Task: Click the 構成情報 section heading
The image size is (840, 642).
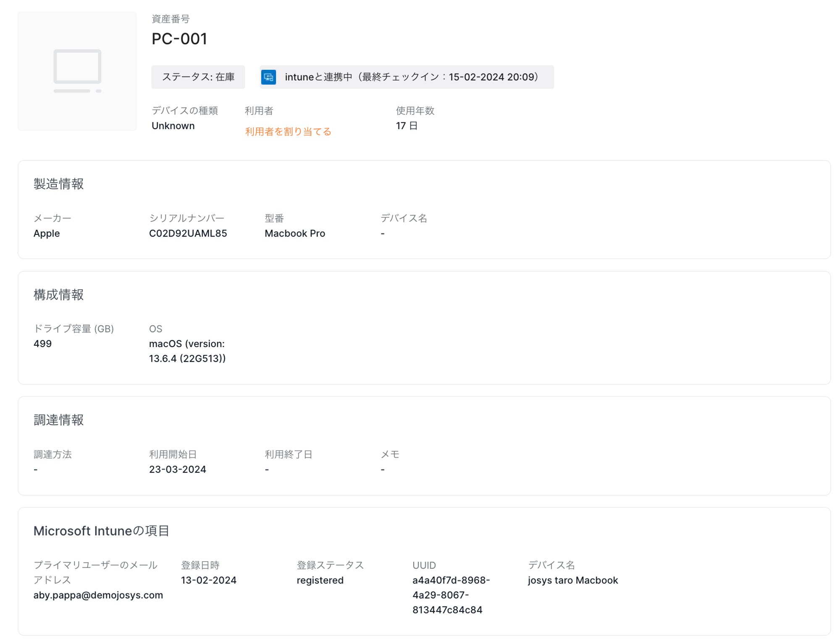Action: (x=58, y=295)
